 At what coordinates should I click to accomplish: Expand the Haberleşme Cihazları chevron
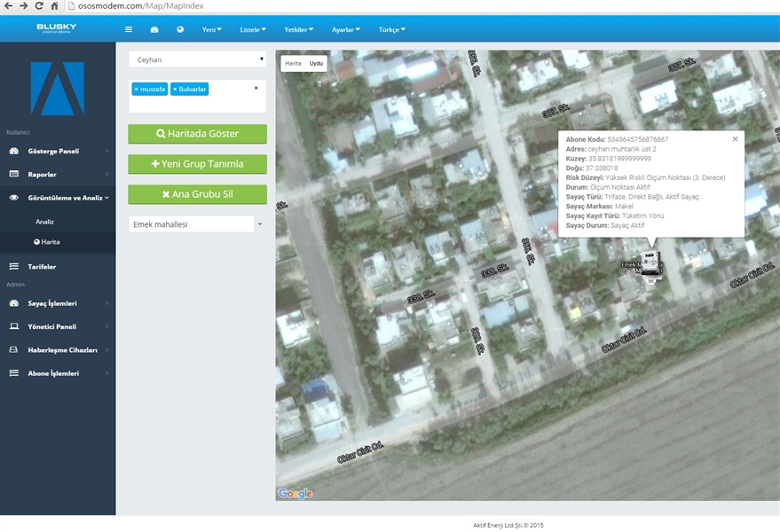[x=107, y=349]
